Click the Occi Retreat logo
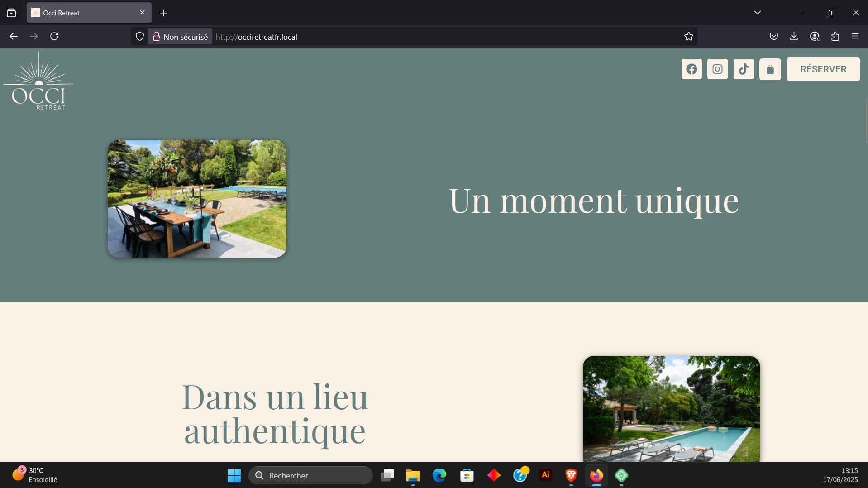Viewport: 868px width, 488px height. (x=38, y=81)
